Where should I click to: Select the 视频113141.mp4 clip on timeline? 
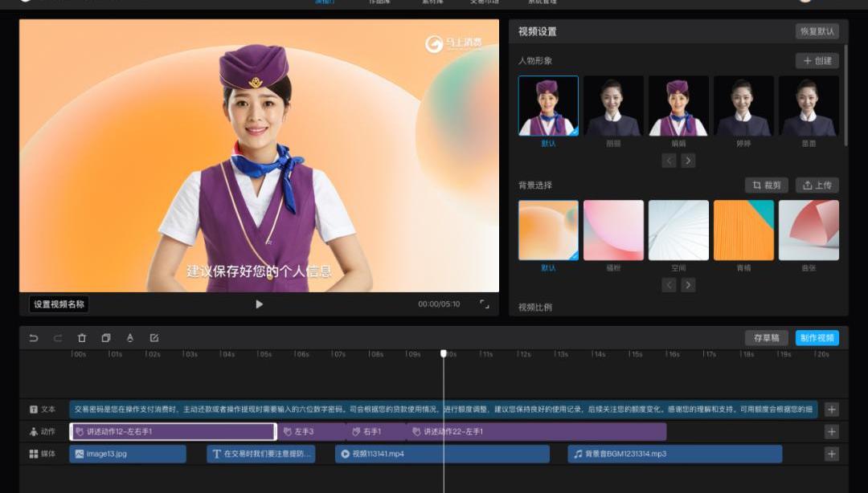click(442, 454)
